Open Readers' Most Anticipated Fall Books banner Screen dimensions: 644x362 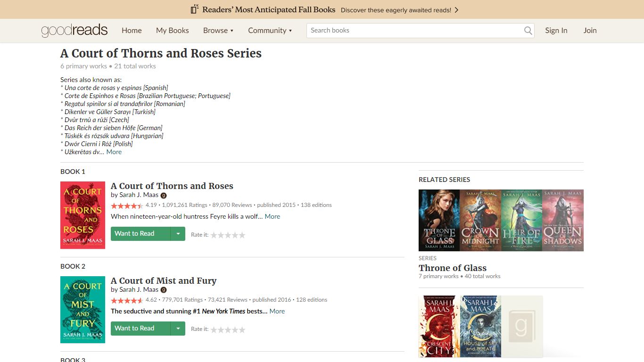tap(269, 9)
